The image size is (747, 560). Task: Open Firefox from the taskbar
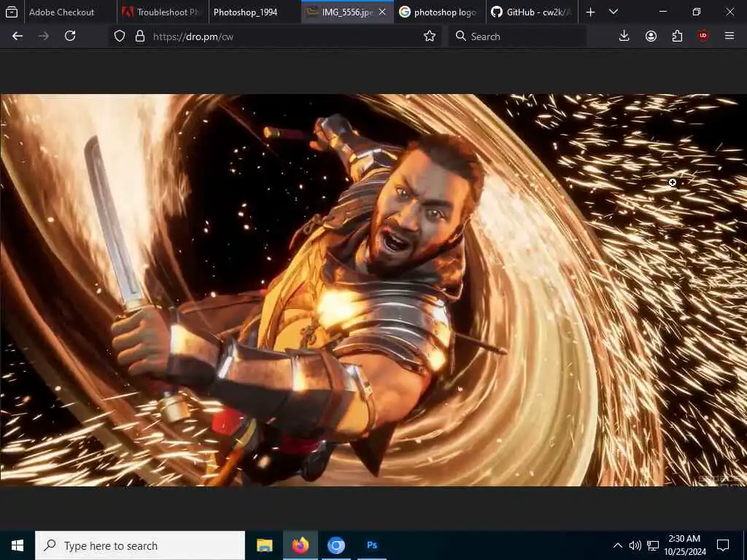(300, 545)
